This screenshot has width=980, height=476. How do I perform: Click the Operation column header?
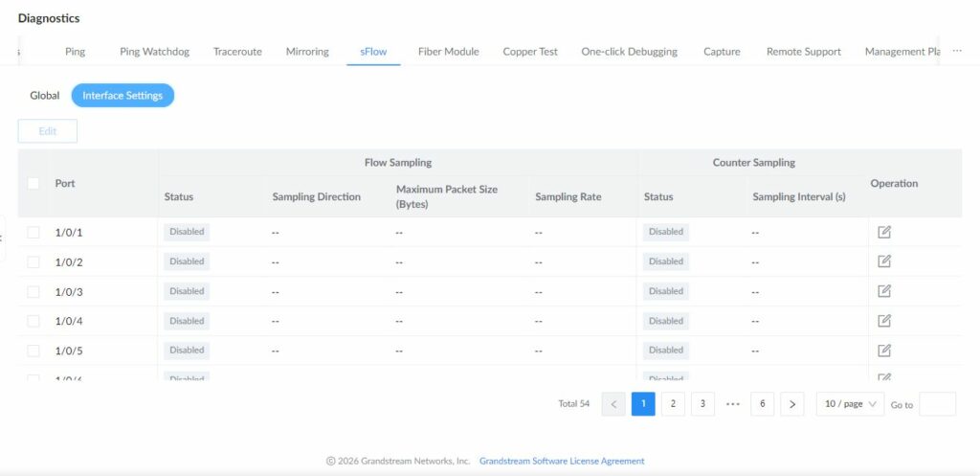point(894,183)
